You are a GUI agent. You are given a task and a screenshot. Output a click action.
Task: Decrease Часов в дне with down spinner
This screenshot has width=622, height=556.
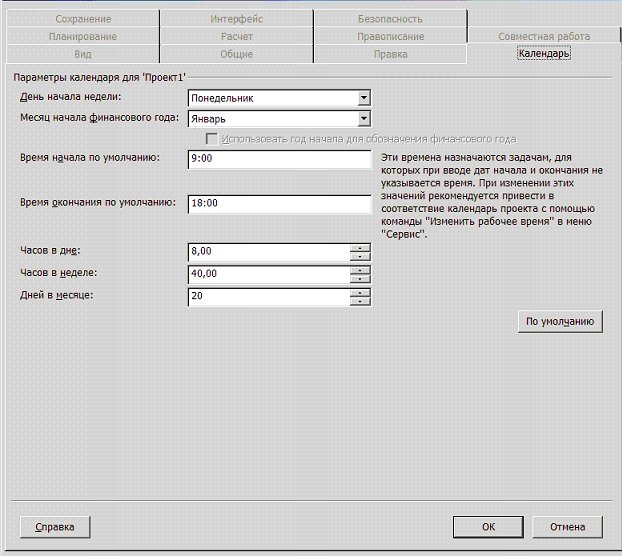(x=360, y=257)
